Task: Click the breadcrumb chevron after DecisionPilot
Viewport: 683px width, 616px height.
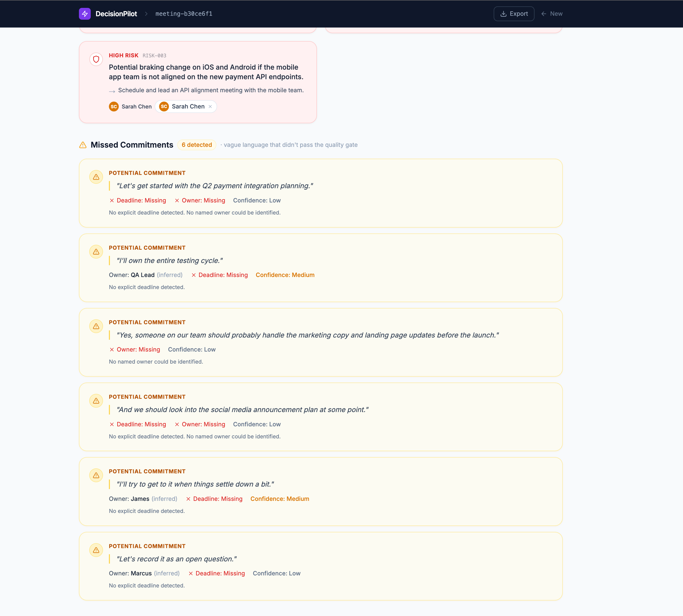Action: (x=146, y=14)
